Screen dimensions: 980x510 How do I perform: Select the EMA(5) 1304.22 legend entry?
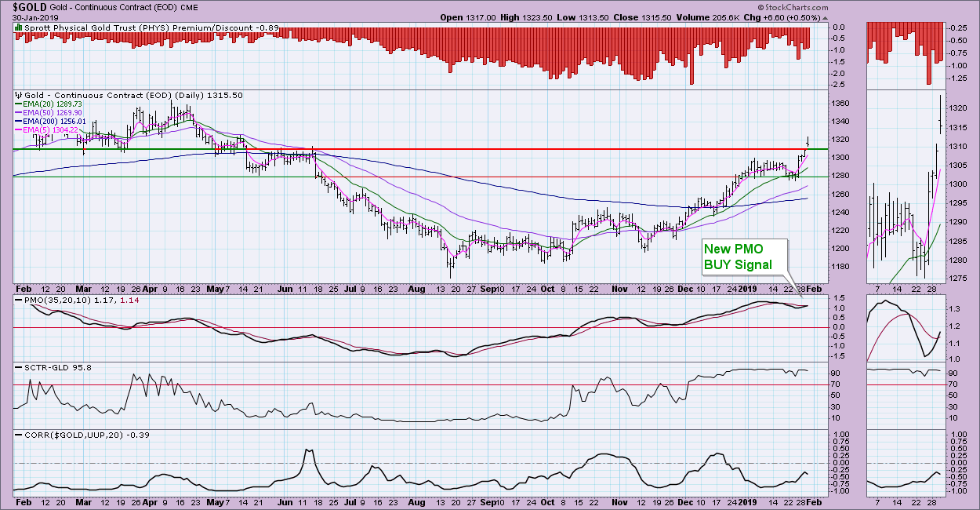51,130
